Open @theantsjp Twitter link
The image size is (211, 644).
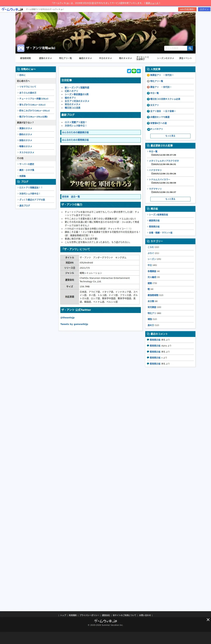[x=67, y=318]
